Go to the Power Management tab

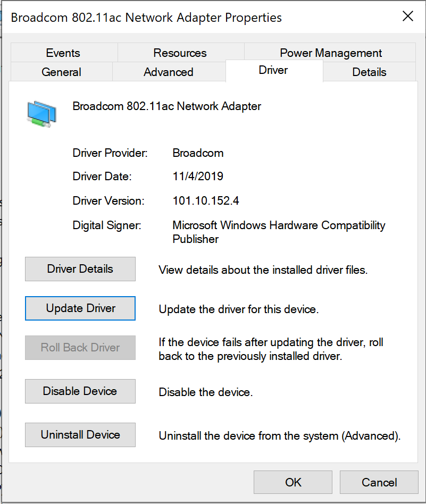331,53
